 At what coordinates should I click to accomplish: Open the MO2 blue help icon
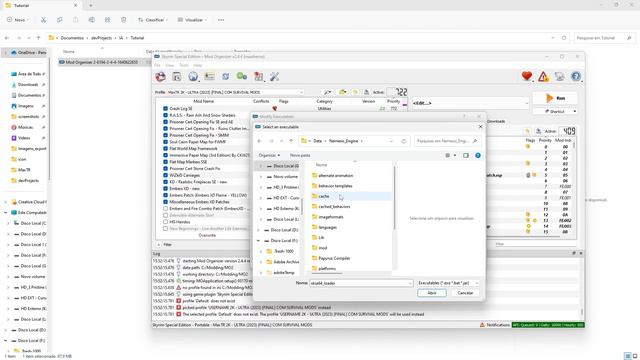pyautogui.click(x=576, y=76)
